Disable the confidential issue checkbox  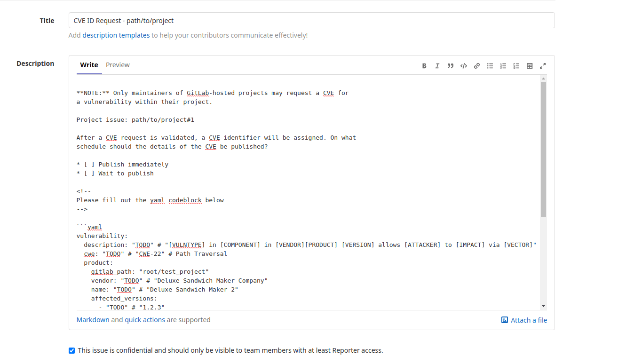coord(71,350)
